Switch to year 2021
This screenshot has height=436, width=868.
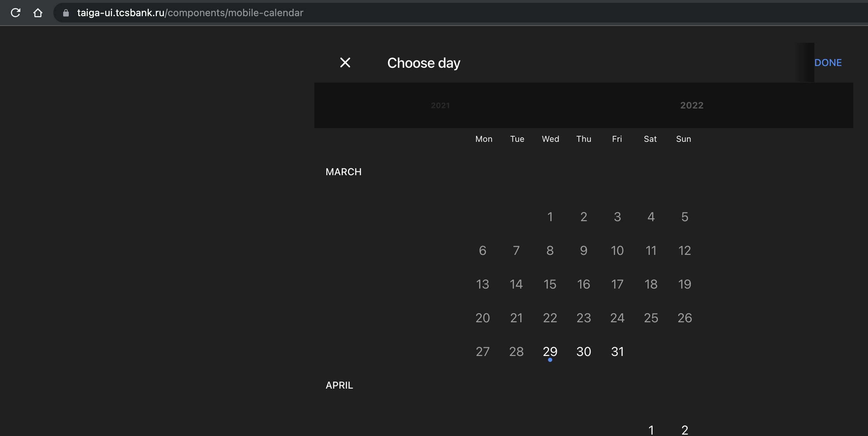(x=440, y=105)
